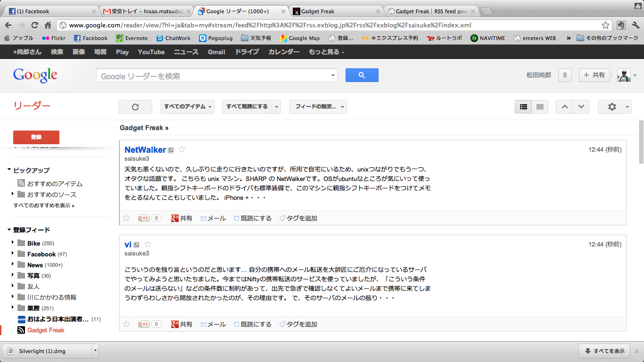Expand the 業務 folder

13,308
